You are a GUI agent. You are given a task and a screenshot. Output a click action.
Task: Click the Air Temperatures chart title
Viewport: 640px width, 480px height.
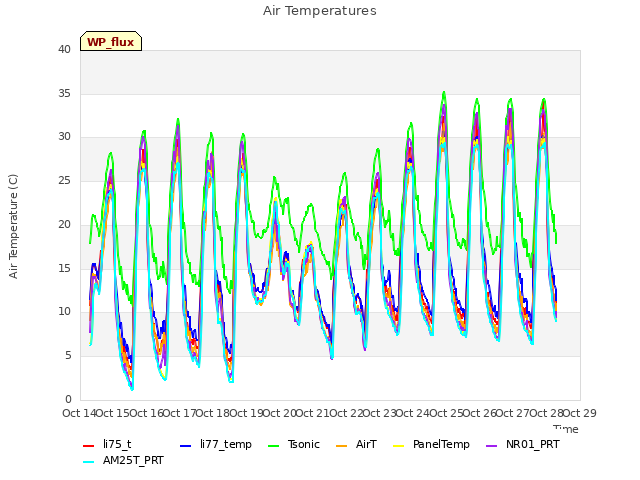pyautogui.click(x=320, y=11)
